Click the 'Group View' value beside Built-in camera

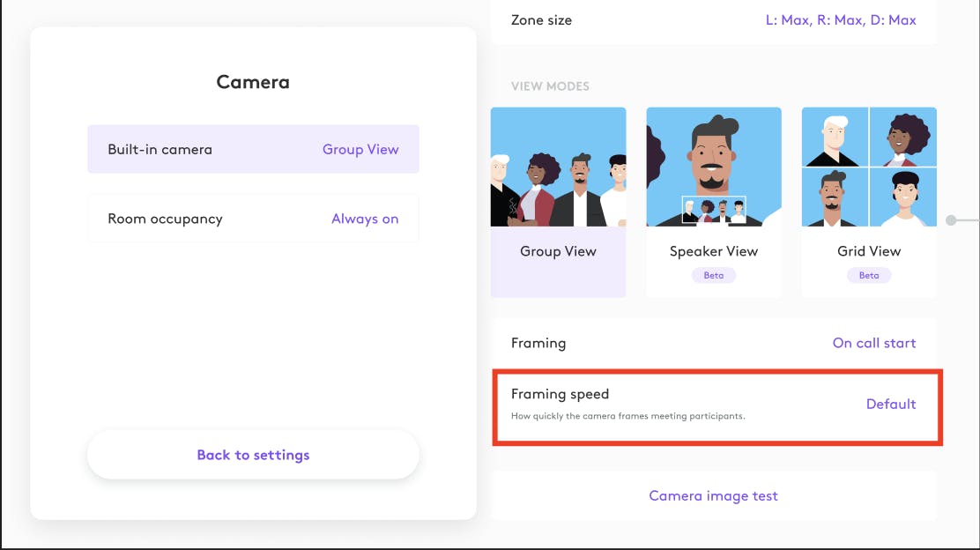(x=360, y=149)
